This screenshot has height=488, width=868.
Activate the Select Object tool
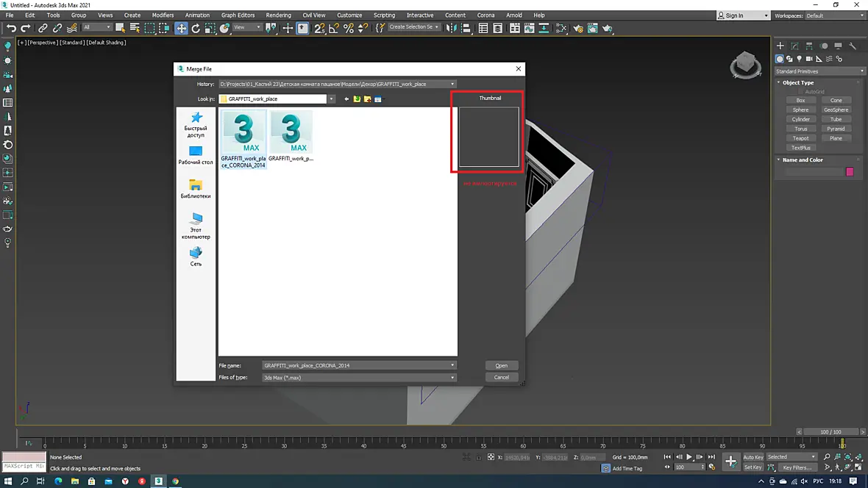tap(120, 28)
